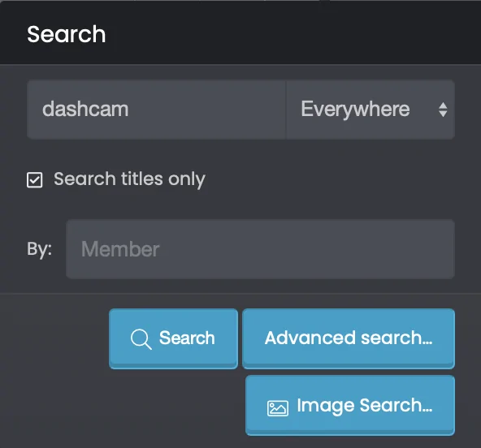
Task: Click the up-down arrows beside Everywhere
Action: [443, 110]
